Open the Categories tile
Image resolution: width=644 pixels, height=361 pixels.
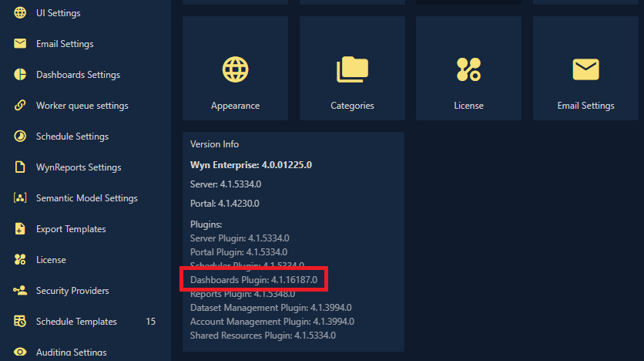click(352, 69)
